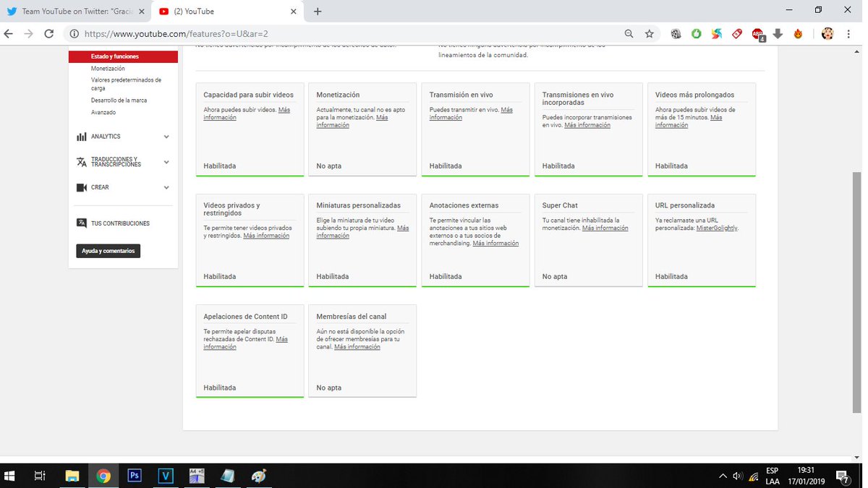Open Más información under Videos privados y restringidos
Viewport: 868px width, 488px height.
click(266, 236)
